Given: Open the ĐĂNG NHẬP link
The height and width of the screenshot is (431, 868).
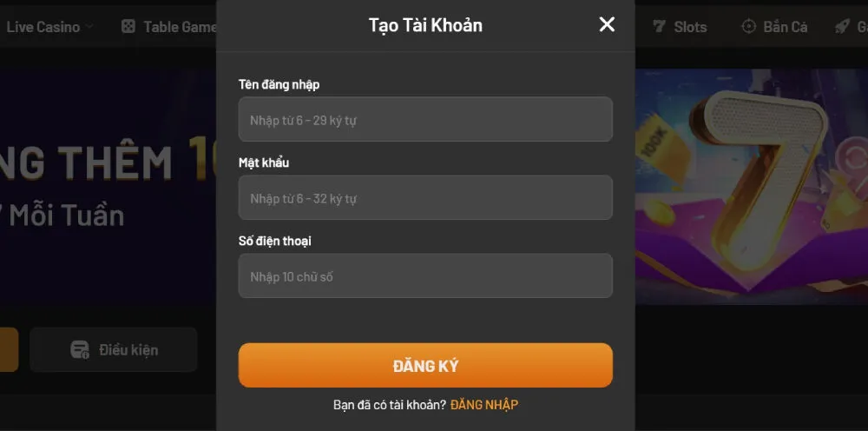Looking at the screenshot, I should (484, 405).
